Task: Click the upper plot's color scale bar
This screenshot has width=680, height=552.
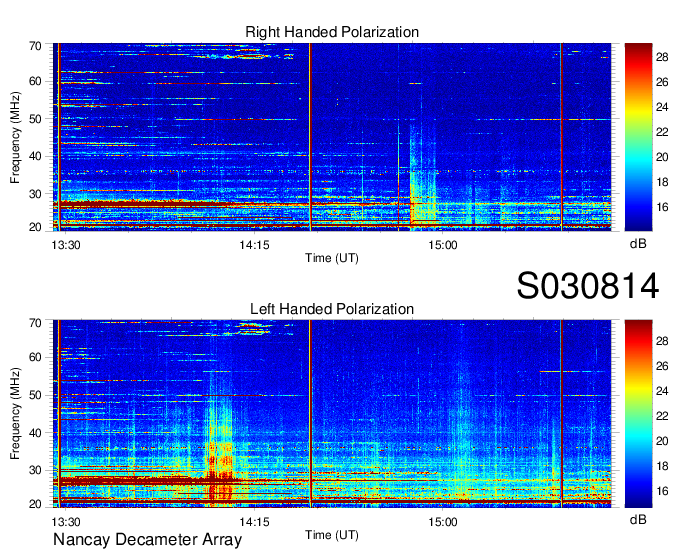Action: coord(638,137)
